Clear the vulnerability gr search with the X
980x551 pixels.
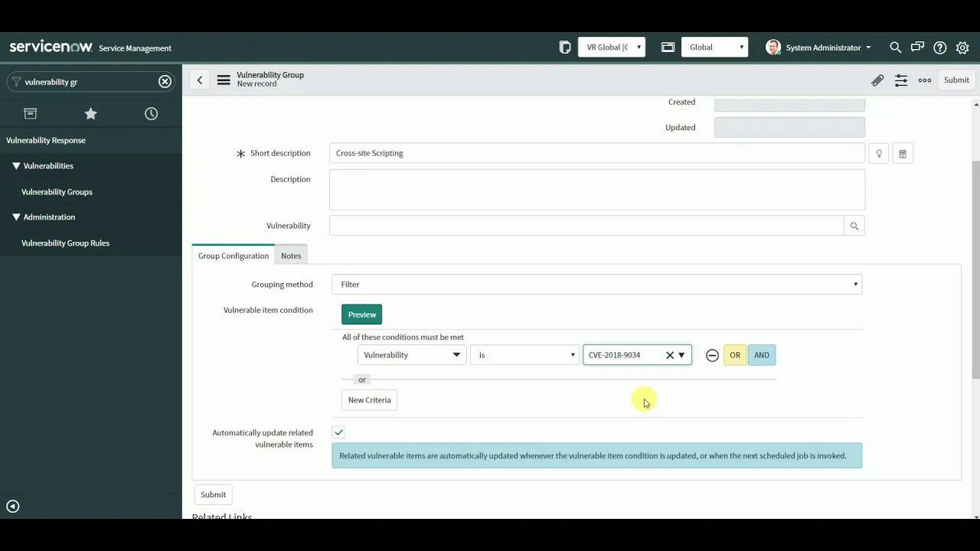tap(165, 81)
